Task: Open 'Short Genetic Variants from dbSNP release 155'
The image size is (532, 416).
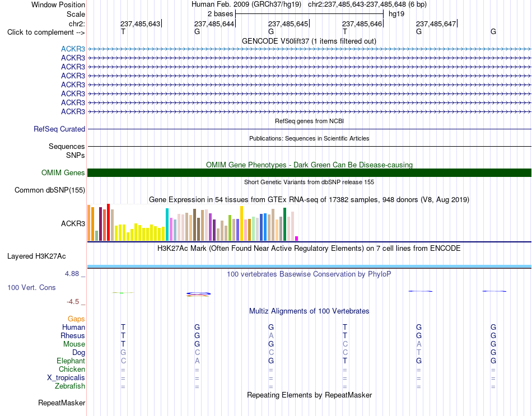Action: point(309,182)
